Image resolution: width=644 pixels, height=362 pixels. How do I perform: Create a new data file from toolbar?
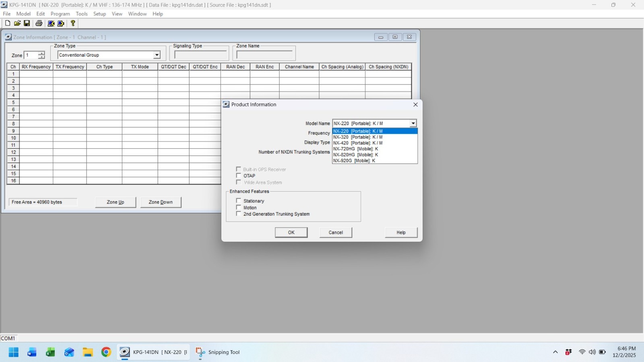click(8, 23)
